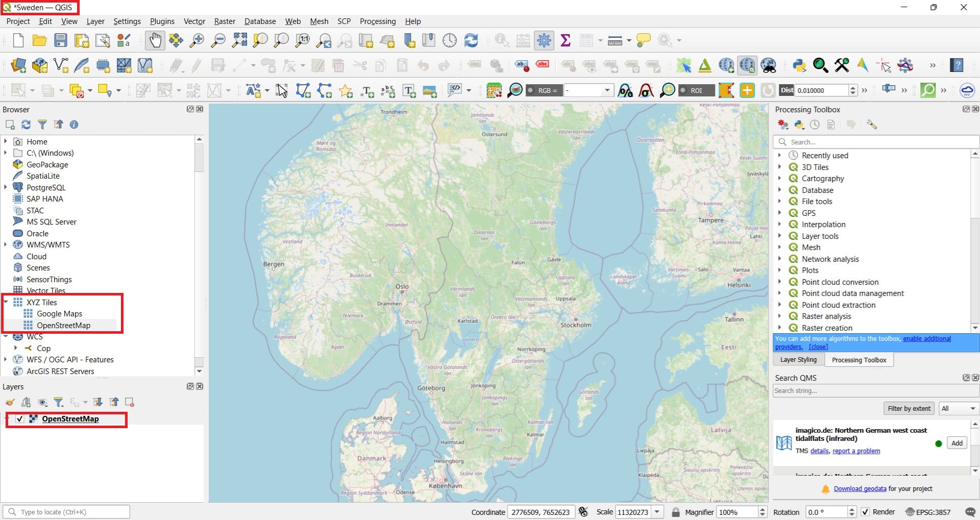Open the details link for the imagico.de service

819,451
